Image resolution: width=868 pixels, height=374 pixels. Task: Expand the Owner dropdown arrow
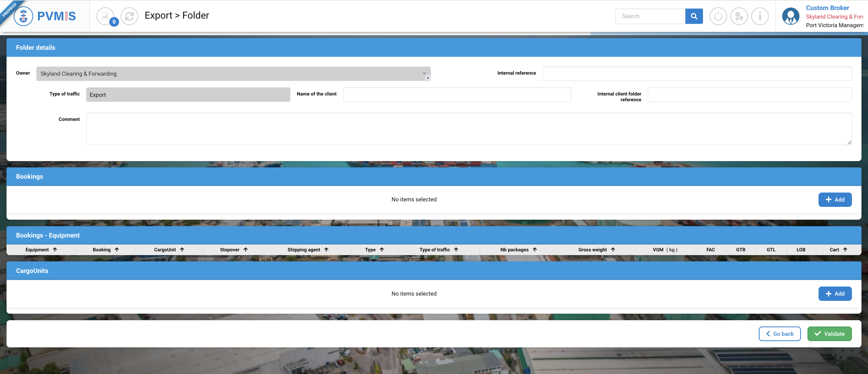(x=424, y=74)
